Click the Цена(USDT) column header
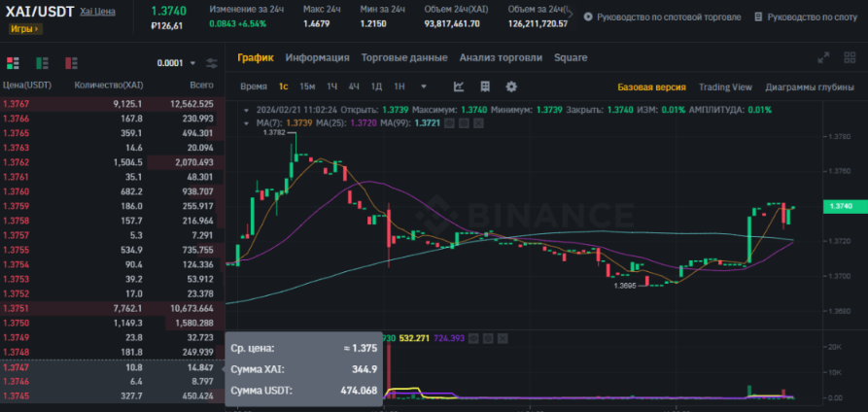This screenshot has height=412, width=868. (x=26, y=86)
